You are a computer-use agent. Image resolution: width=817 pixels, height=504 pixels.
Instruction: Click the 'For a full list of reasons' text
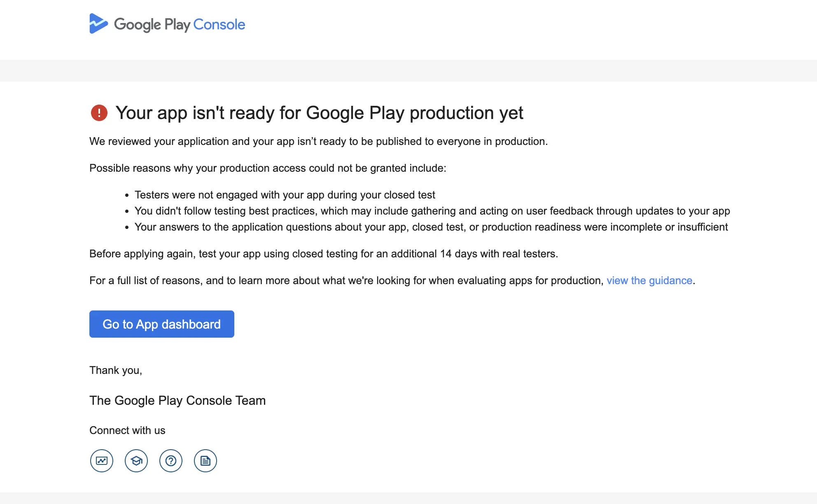coord(346,280)
